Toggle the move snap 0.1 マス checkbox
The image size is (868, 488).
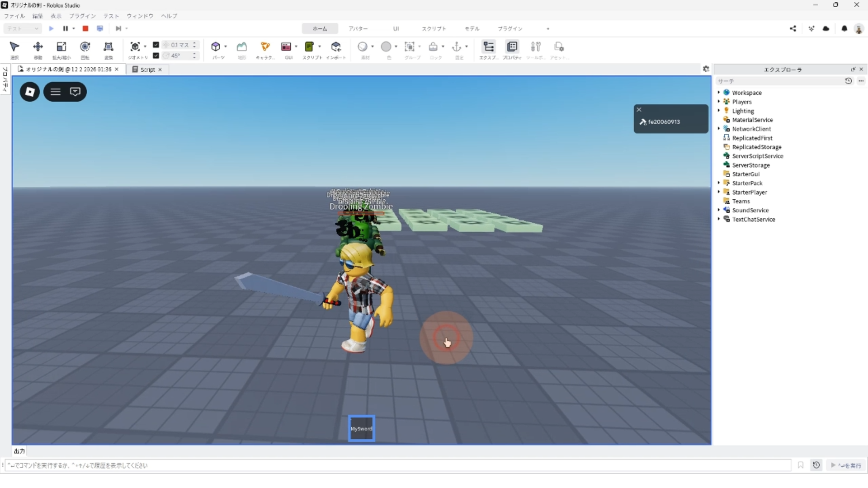(156, 45)
